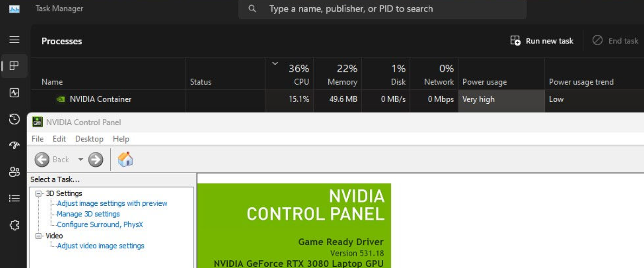Click the Task Manager app icon in title bar
The width and height of the screenshot is (644, 268).
click(x=14, y=9)
